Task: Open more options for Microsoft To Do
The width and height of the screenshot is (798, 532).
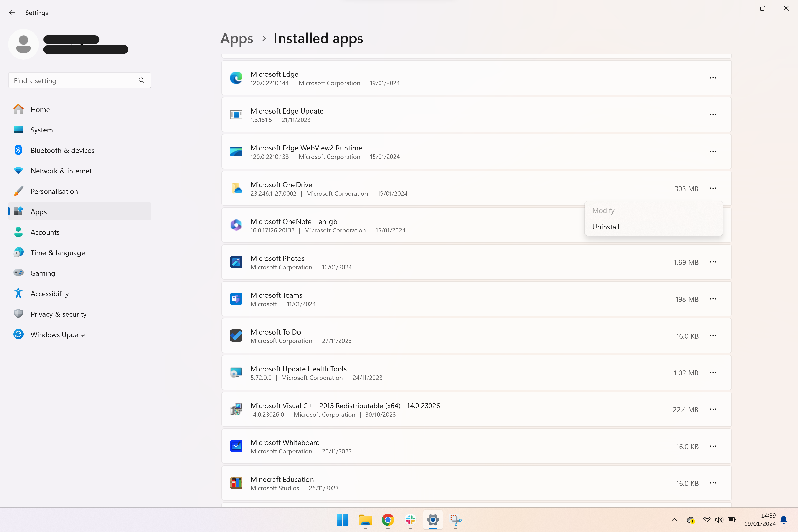Action: click(x=713, y=336)
